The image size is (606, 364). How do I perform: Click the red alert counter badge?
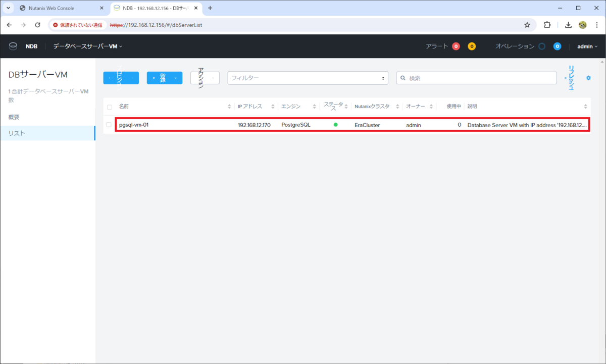456,46
